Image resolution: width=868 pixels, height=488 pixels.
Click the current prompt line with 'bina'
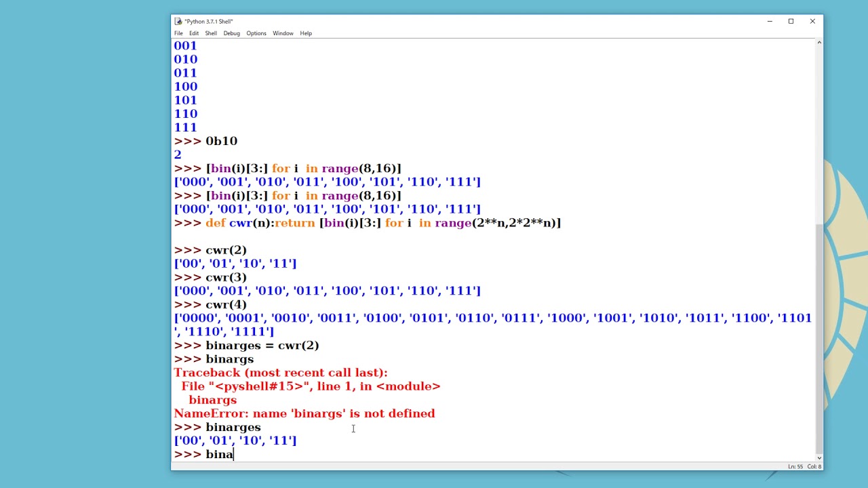click(x=203, y=454)
